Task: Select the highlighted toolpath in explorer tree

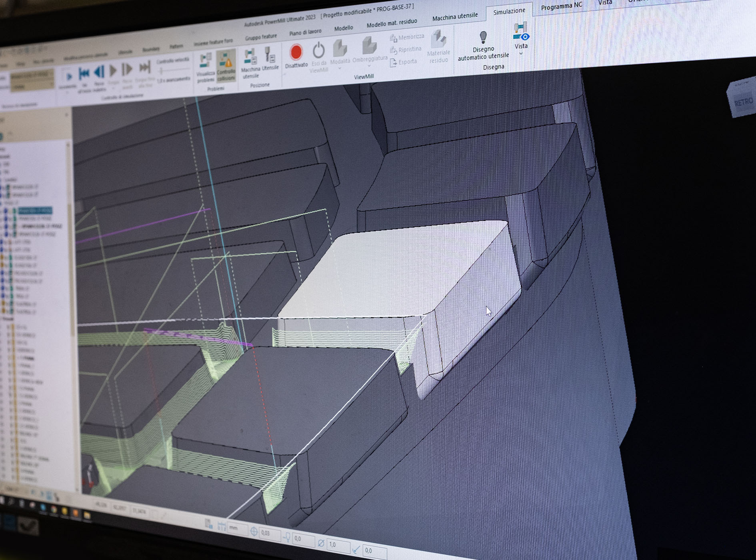Action: click(x=35, y=210)
